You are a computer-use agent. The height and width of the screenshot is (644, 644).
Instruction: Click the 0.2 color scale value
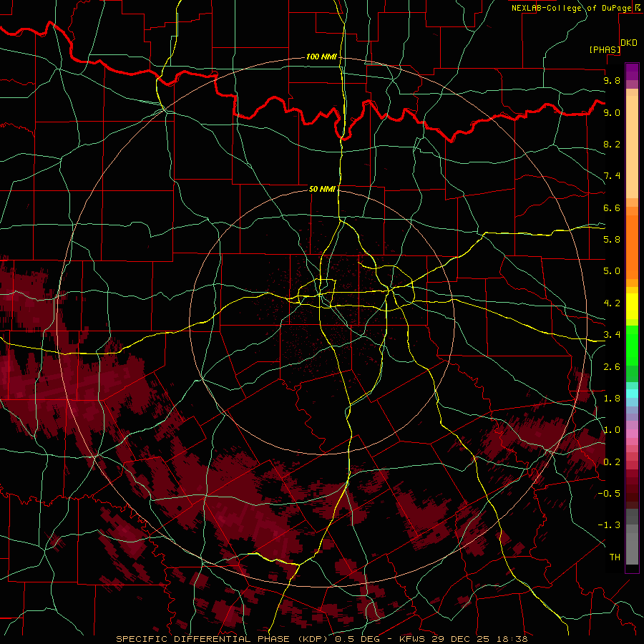point(612,462)
